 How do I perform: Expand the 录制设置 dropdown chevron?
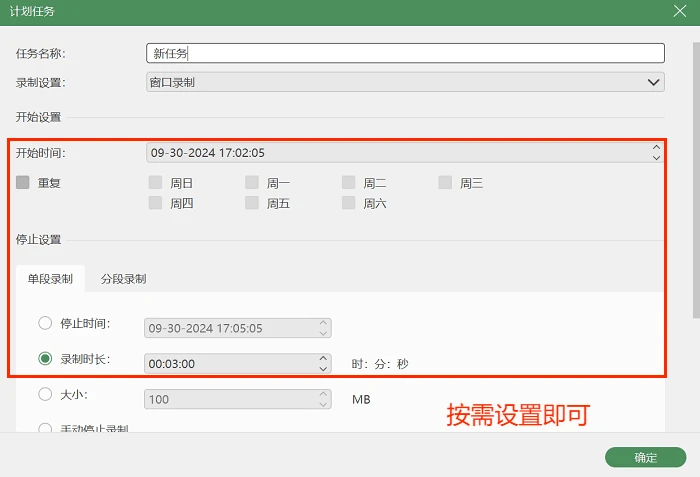pos(654,82)
